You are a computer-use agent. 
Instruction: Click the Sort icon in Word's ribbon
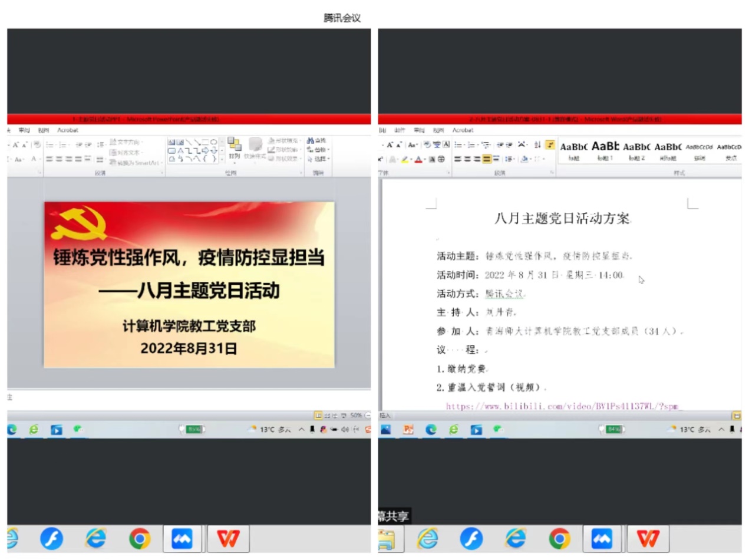537,145
